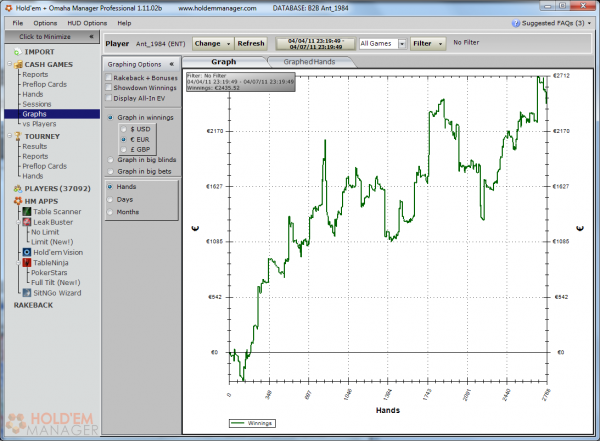This screenshot has height=441, width=600.
Task: Select £ GBP currency radio button
Action: tap(124, 149)
